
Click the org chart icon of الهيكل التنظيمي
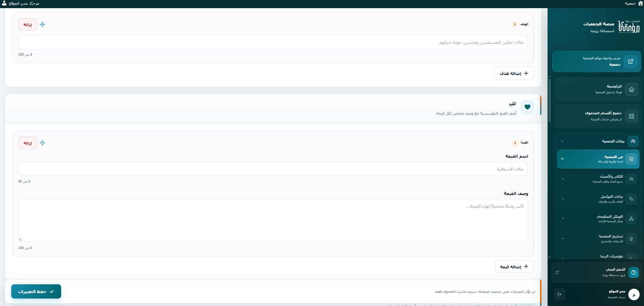(631, 219)
